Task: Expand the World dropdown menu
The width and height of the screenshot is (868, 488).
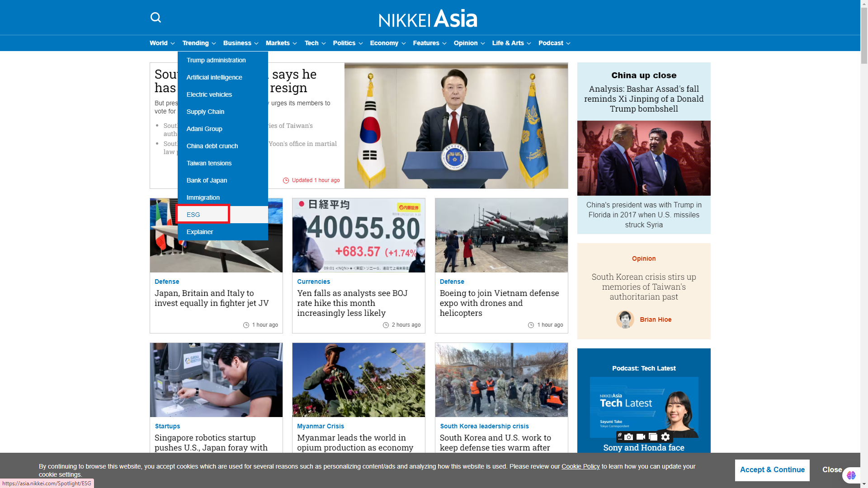Action: pos(162,43)
